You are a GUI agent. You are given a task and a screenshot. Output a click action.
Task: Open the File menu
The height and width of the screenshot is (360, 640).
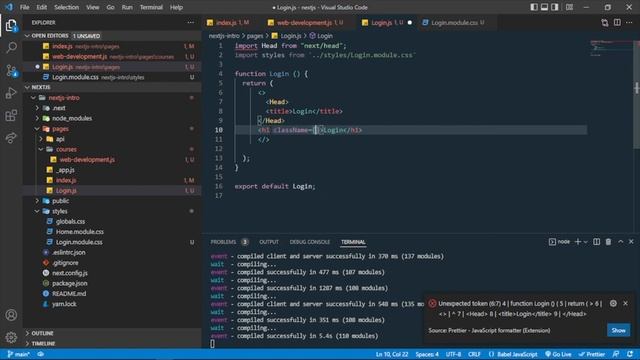(x=24, y=7)
